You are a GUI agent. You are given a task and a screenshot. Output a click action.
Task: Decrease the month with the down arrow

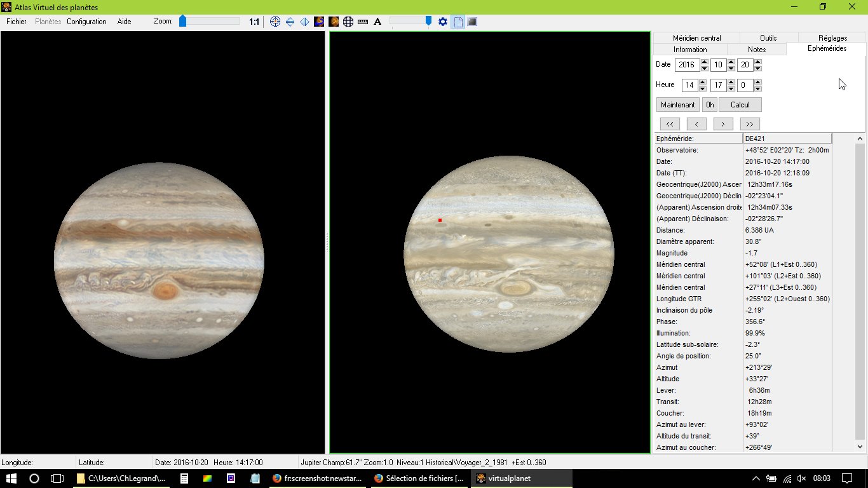coord(731,68)
